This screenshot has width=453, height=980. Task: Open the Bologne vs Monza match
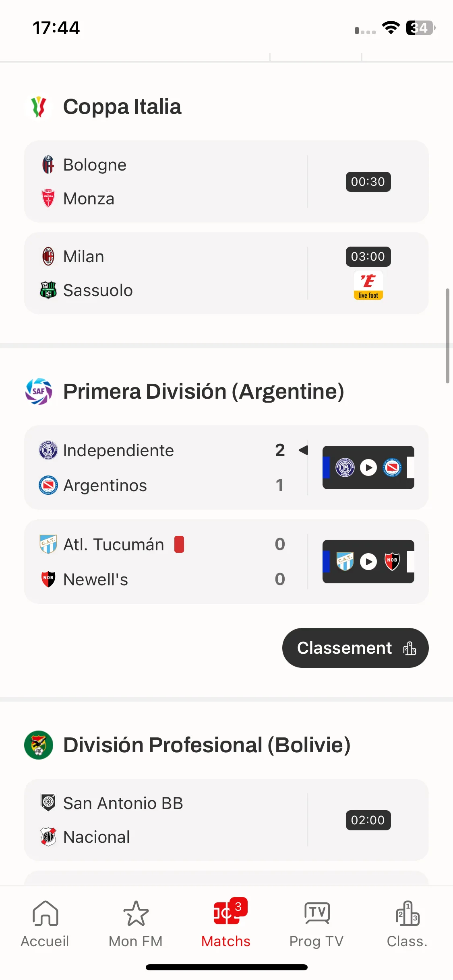pyautogui.click(x=226, y=181)
